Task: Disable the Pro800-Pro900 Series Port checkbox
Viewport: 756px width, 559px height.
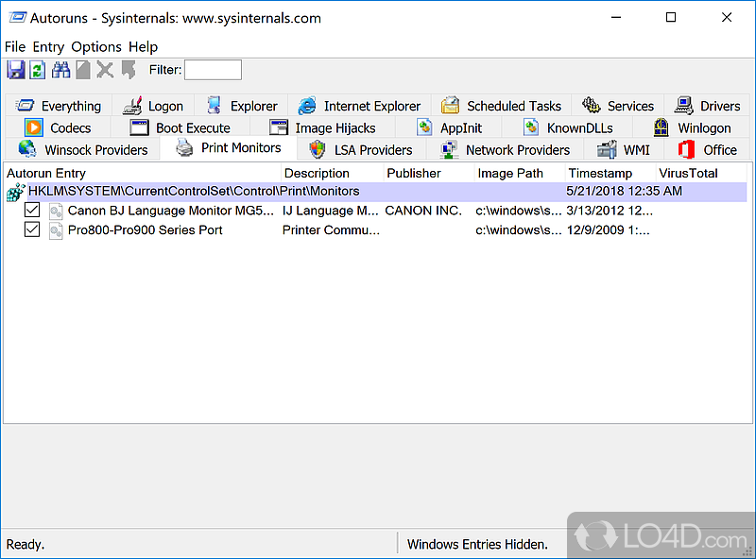Action: tap(32, 229)
